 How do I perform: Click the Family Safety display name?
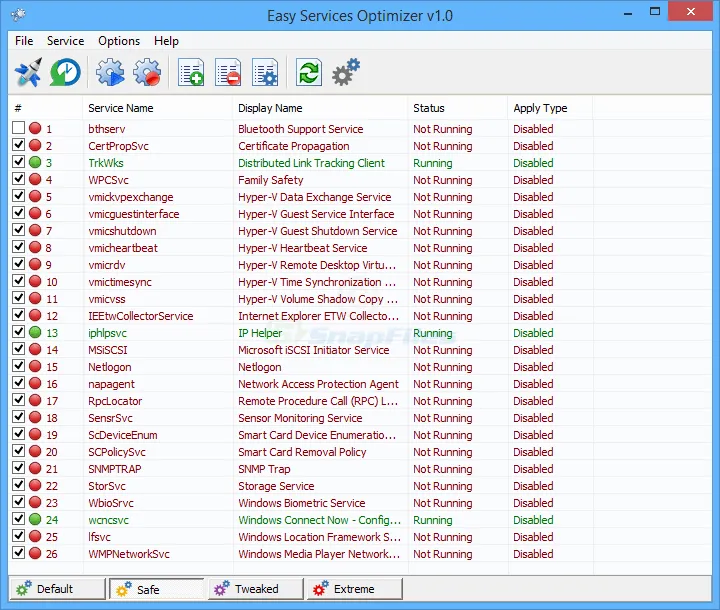coord(270,180)
